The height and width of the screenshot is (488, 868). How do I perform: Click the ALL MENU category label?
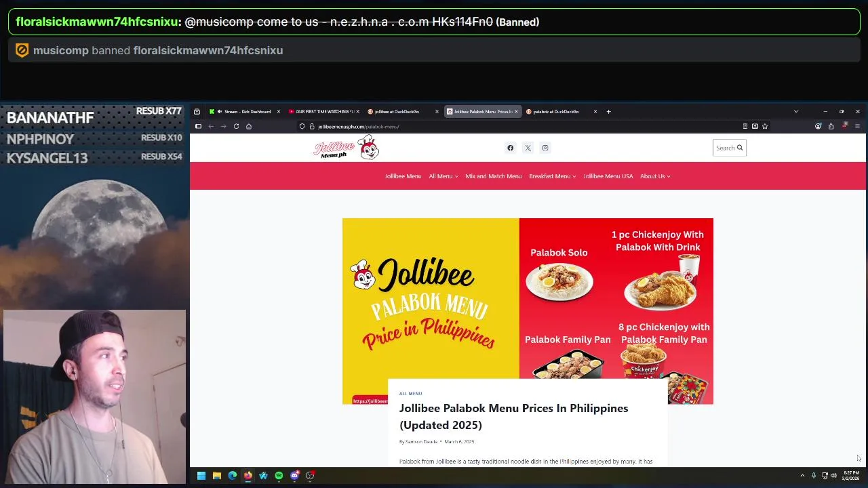coord(410,393)
